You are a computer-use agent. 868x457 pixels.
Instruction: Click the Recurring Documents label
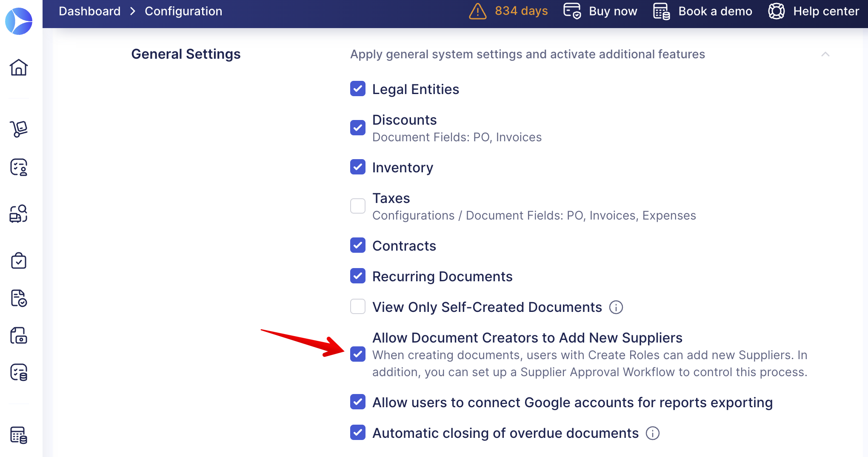(443, 277)
